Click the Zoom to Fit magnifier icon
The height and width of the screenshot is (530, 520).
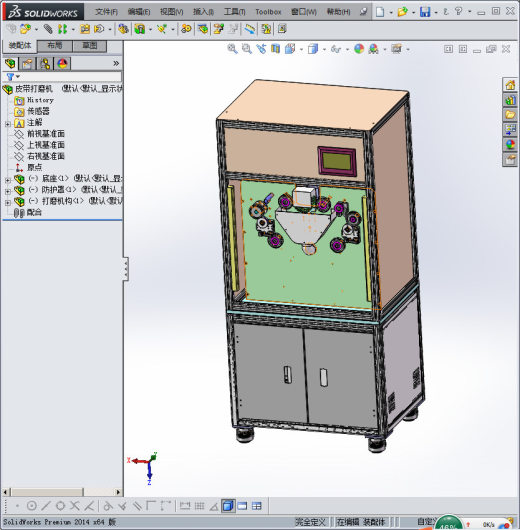[232, 49]
